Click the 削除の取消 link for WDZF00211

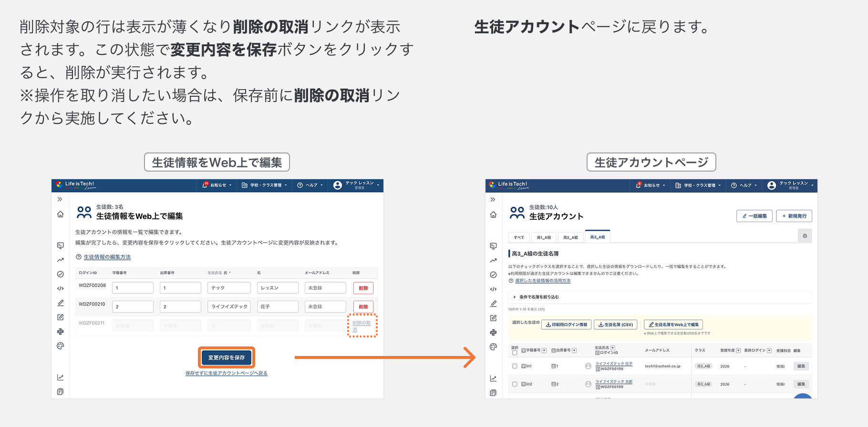[362, 326]
